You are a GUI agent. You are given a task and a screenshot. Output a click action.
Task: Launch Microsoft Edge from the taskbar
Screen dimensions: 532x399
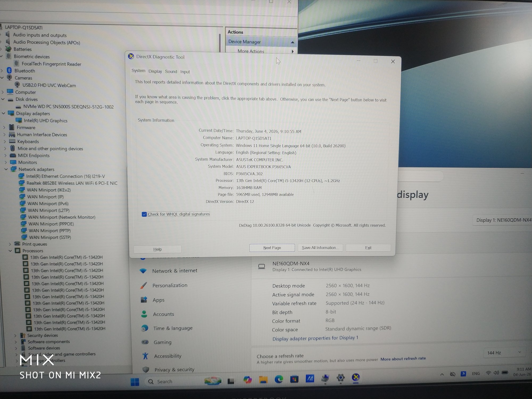tap(279, 379)
